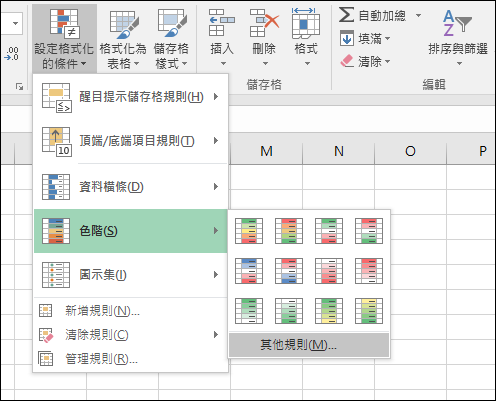Click the 醒目提示儲存格規則 menu icon
496x401 pixels.
56,98
